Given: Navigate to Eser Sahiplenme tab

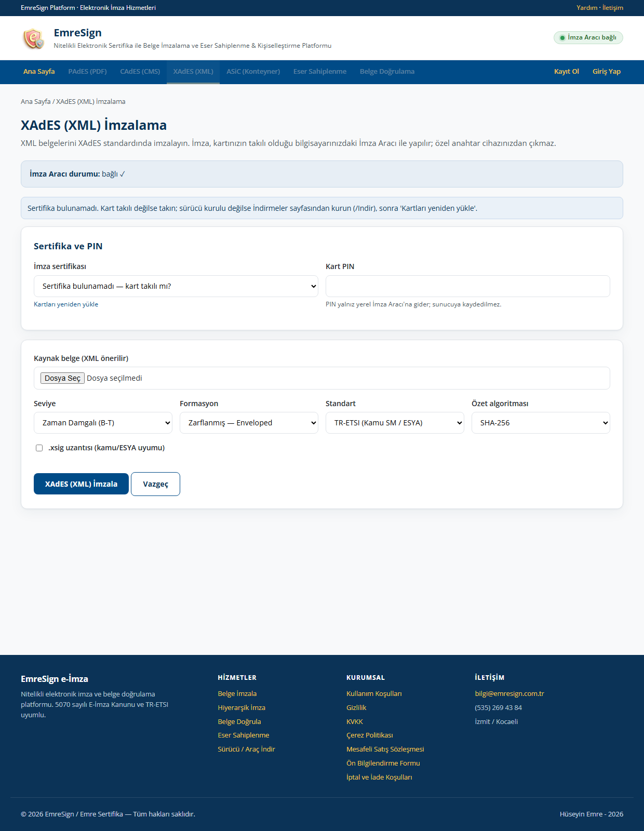Looking at the screenshot, I should (320, 72).
